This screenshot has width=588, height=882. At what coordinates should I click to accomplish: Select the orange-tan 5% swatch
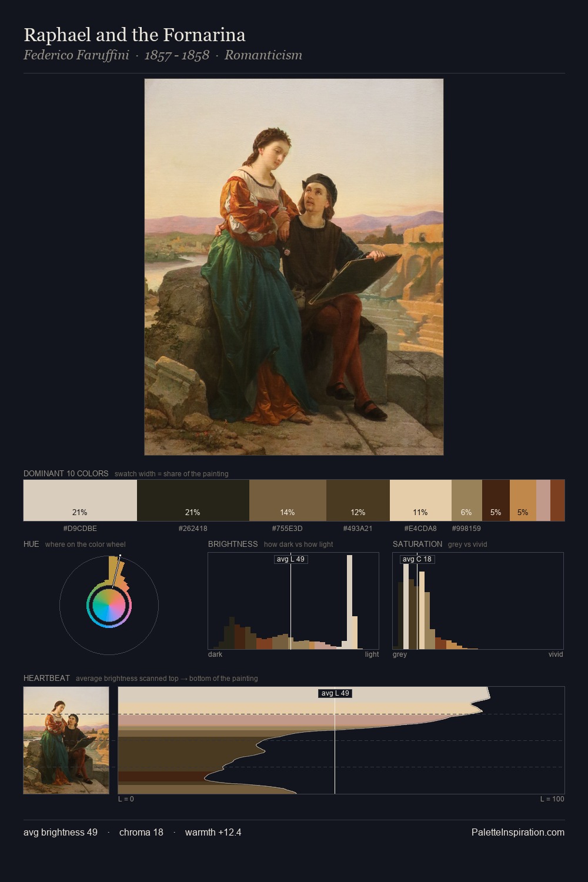523,500
